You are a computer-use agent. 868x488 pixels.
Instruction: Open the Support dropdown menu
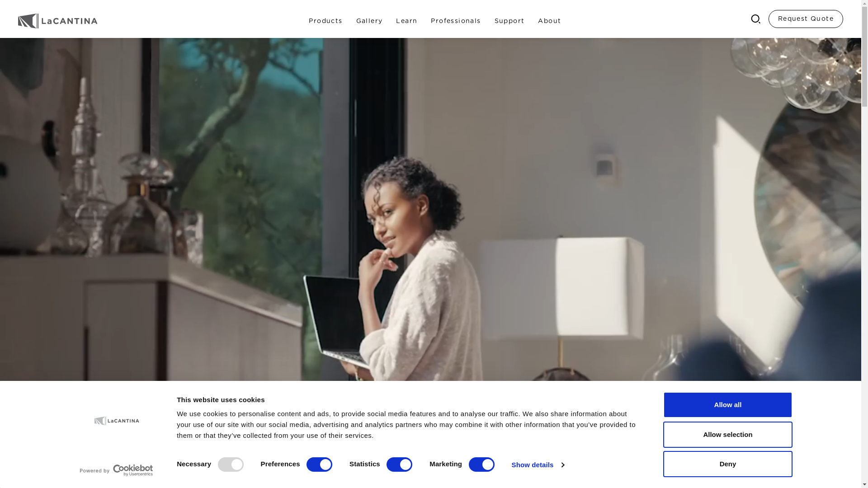click(509, 21)
